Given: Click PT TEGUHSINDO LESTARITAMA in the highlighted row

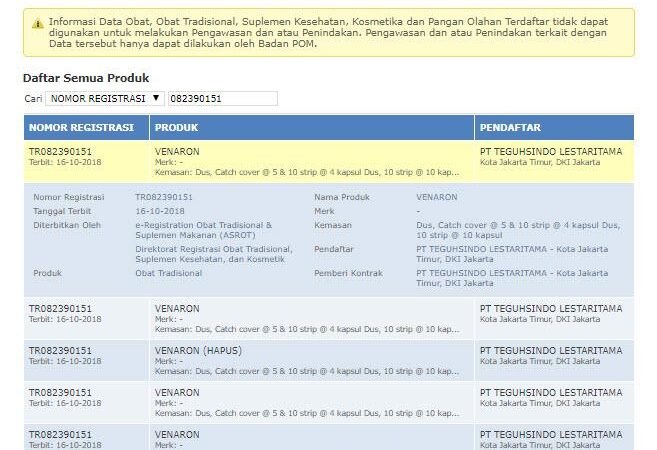Looking at the screenshot, I should click(x=550, y=152).
